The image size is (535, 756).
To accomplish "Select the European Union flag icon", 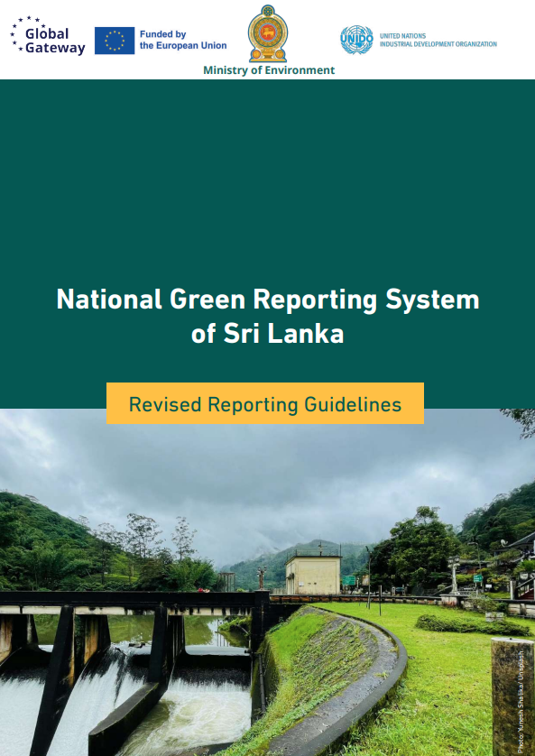I will tap(115, 41).
